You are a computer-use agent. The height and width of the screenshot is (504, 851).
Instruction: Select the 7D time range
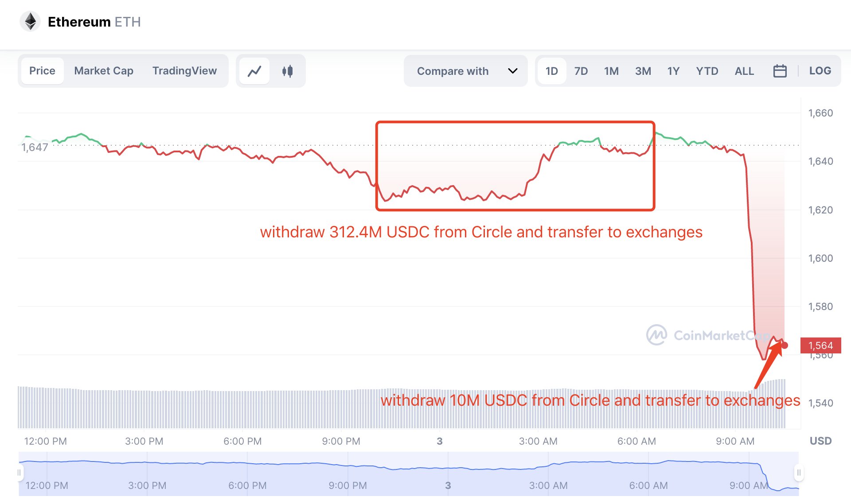tap(581, 70)
